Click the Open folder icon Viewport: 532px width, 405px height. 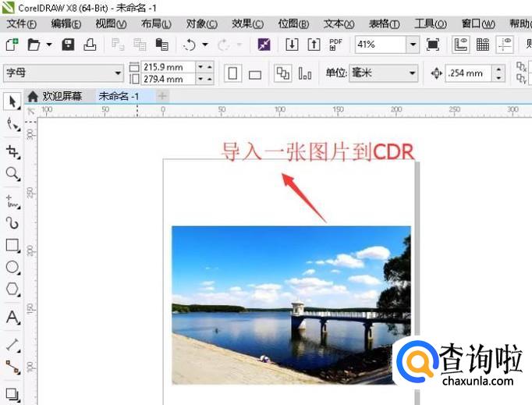pyautogui.click(x=34, y=44)
